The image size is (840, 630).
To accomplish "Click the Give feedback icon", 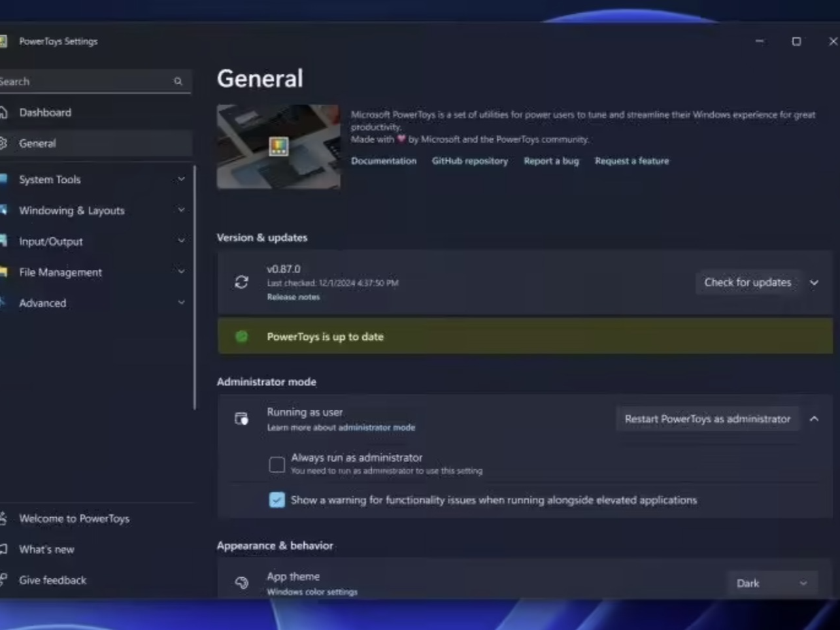I will 3,580.
